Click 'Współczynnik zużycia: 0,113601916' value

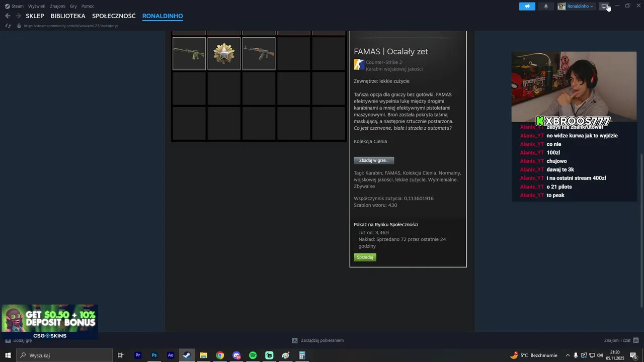[393, 199]
